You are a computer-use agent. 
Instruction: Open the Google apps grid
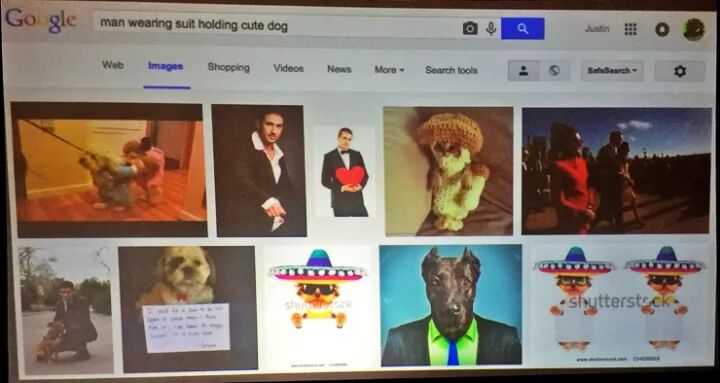pyautogui.click(x=630, y=29)
